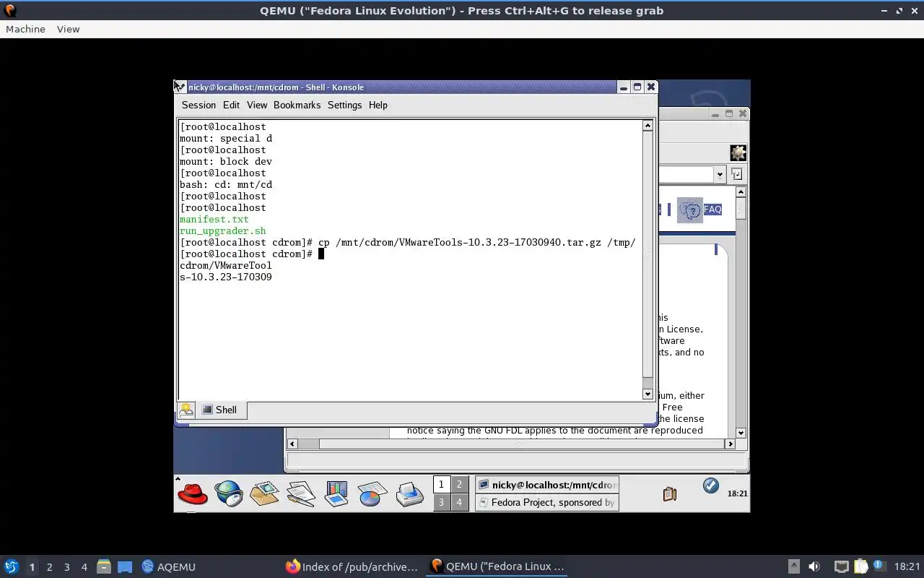Image resolution: width=924 pixels, height=578 pixels.
Task: Switch to host workspace 2
Action: pyautogui.click(x=49, y=567)
